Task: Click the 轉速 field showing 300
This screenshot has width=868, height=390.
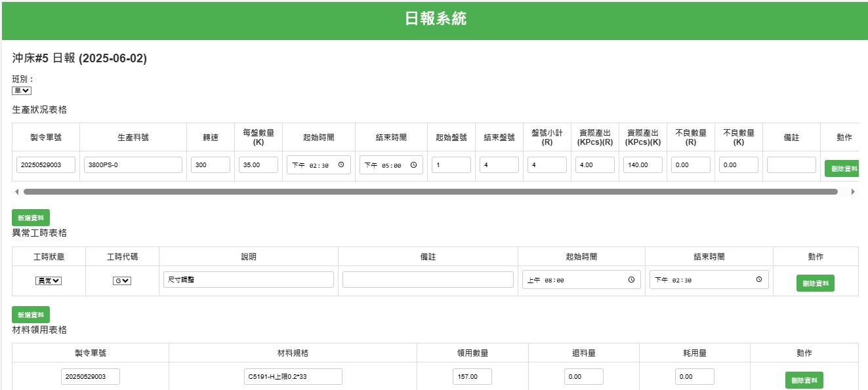Action: (211, 165)
